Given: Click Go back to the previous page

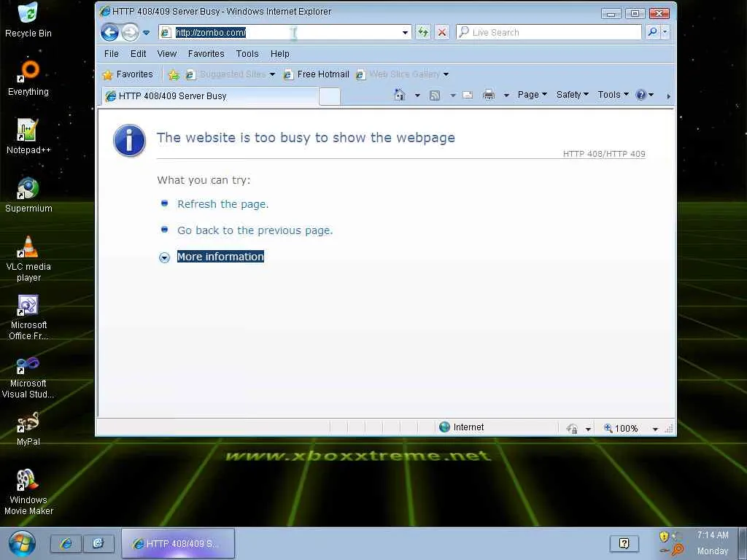Looking at the screenshot, I should tap(255, 230).
